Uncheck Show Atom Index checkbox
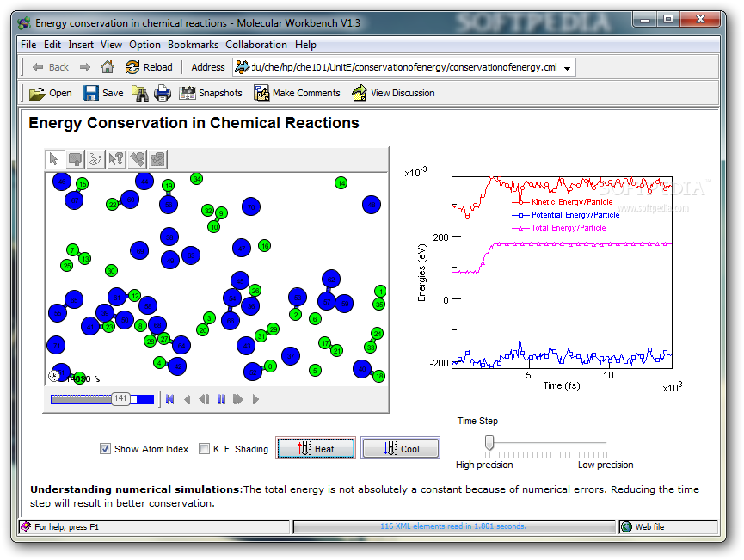The width and height of the screenshot is (744, 560). click(105, 448)
